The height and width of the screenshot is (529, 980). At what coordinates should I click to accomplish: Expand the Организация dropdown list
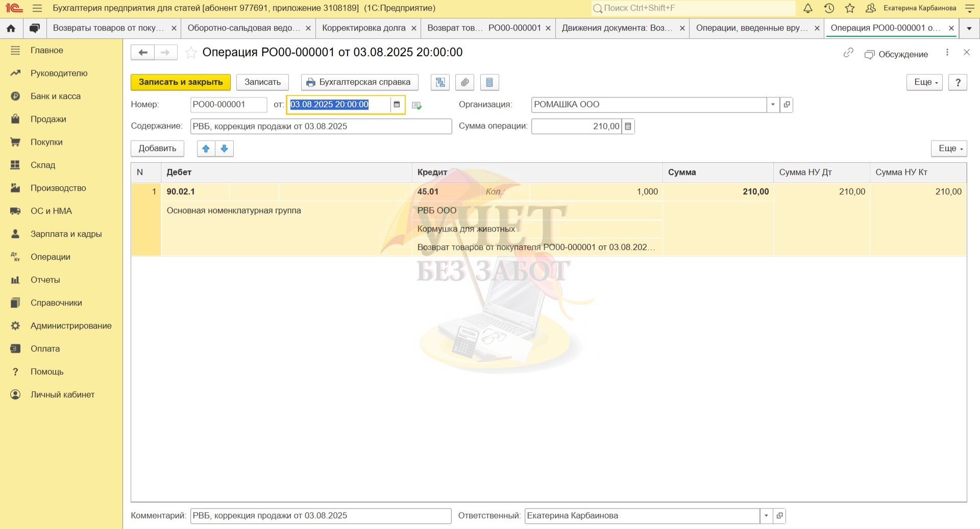[x=773, y=105]
